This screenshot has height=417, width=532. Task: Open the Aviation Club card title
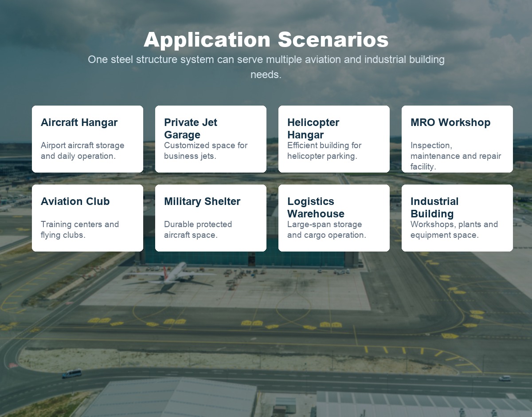point(75,201)
